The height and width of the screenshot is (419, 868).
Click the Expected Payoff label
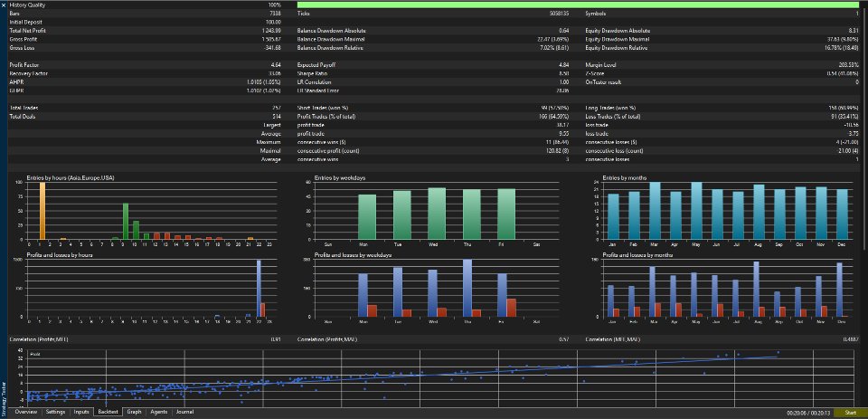click(x=315, y=65)
